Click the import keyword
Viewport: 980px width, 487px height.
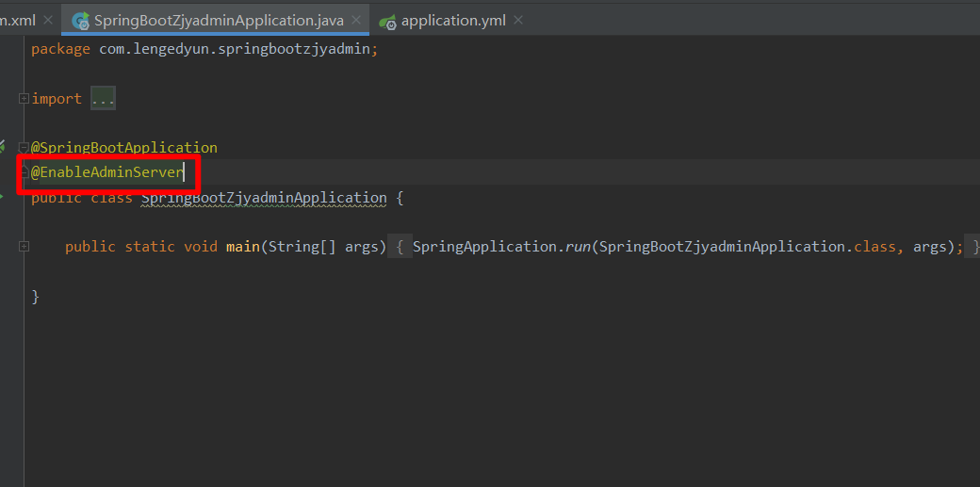click(57, 99)
